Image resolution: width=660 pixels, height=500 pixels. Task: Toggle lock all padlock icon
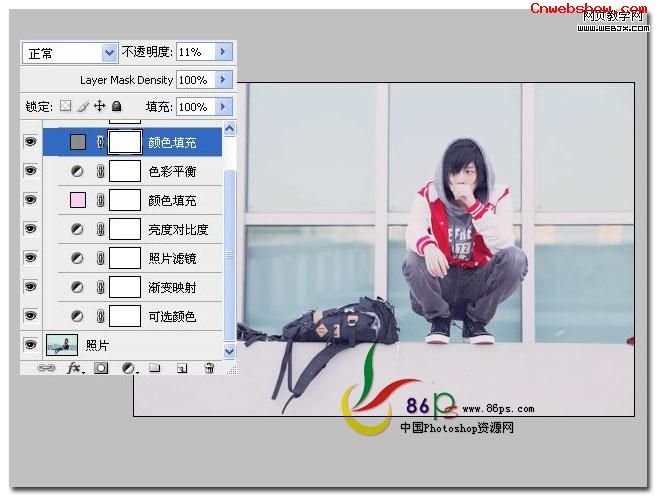tap(117, 106)
